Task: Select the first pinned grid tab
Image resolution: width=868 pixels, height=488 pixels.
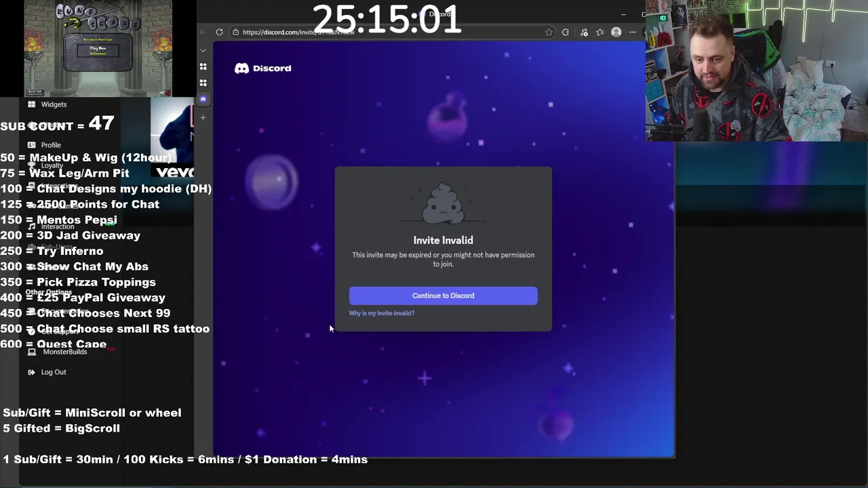Action: [x=203, y=66]
